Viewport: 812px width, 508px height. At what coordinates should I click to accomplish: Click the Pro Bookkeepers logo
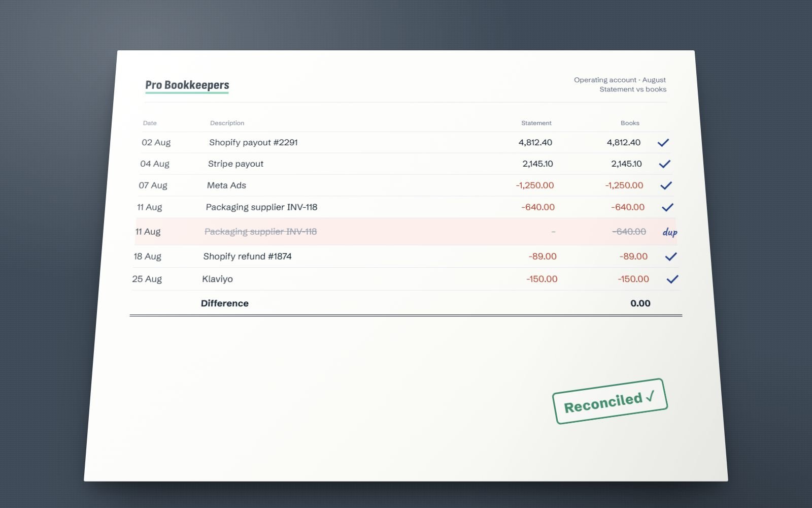[x=187, y=85]
